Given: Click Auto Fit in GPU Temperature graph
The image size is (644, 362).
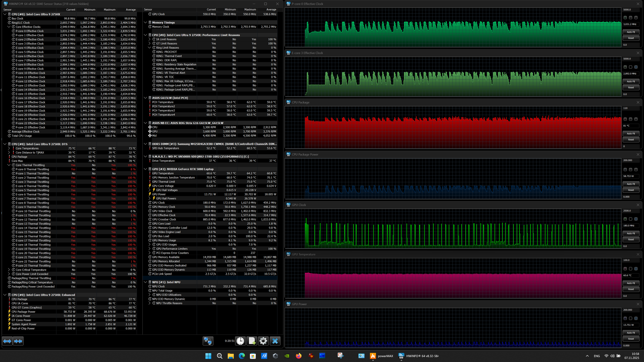Looking at the screenshot, I should click(631, 283).
